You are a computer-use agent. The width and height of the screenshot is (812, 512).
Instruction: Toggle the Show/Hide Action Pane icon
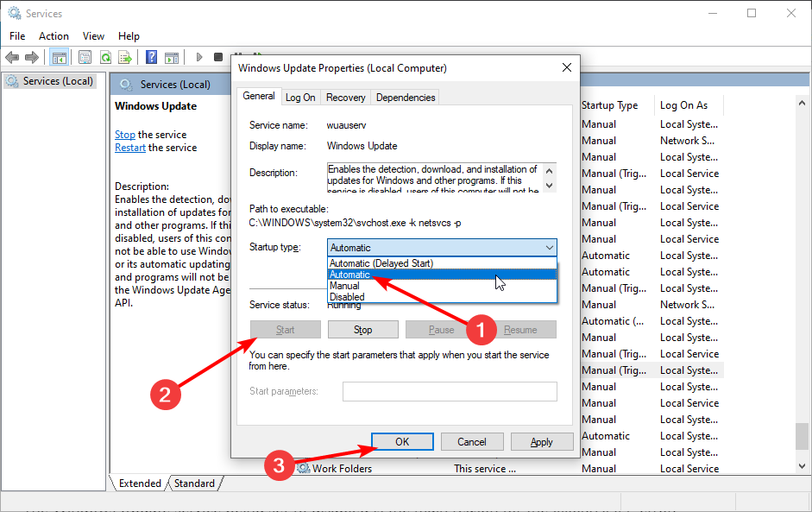pos(172,57)
